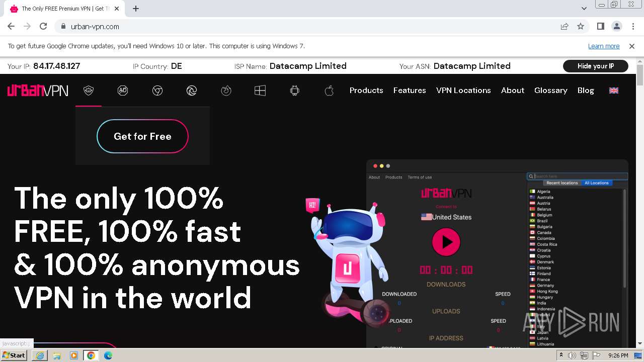Screen dimensions: 644x362
Task: Share this page icon in address bar
Action: click(x=565, y=27)
